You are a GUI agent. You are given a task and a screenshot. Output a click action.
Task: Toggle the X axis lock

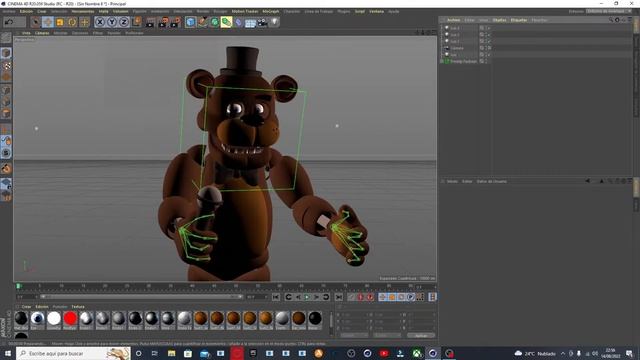pos(100,22)
